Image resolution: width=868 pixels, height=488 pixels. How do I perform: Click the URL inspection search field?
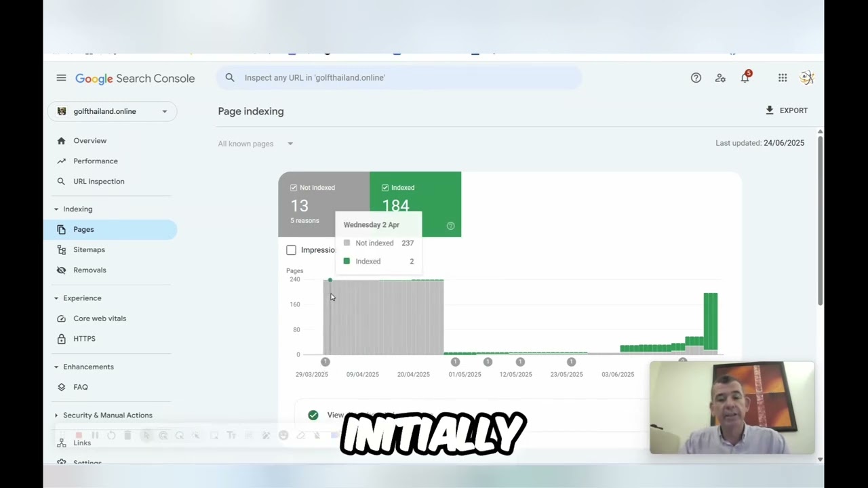point(399,78)
